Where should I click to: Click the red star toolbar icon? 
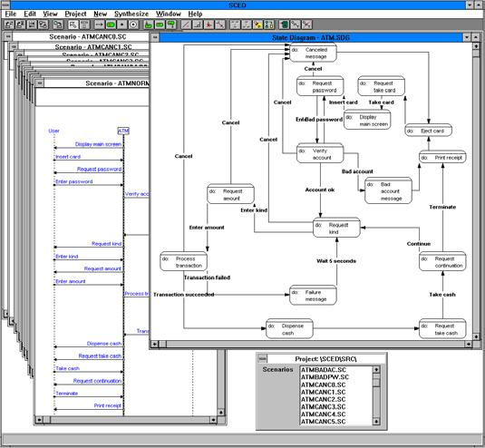tap(209, 24)
